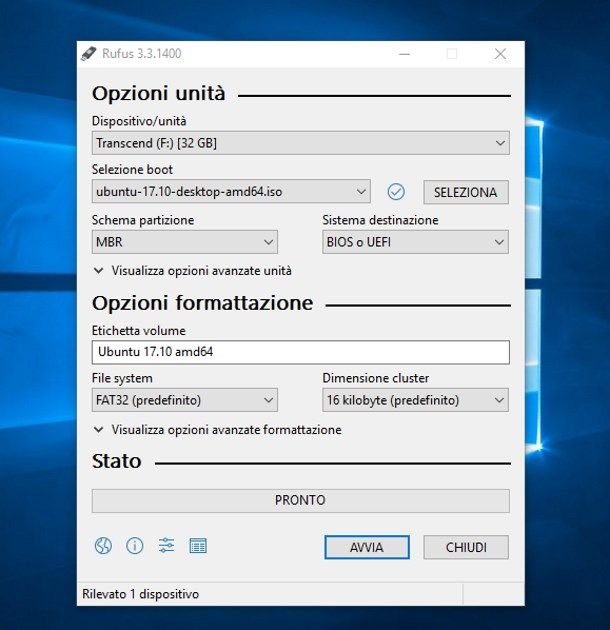Screen dimensions: 610x630
Task: Open the About info icon
Action: pyautogui.click(x=135, y=546)
